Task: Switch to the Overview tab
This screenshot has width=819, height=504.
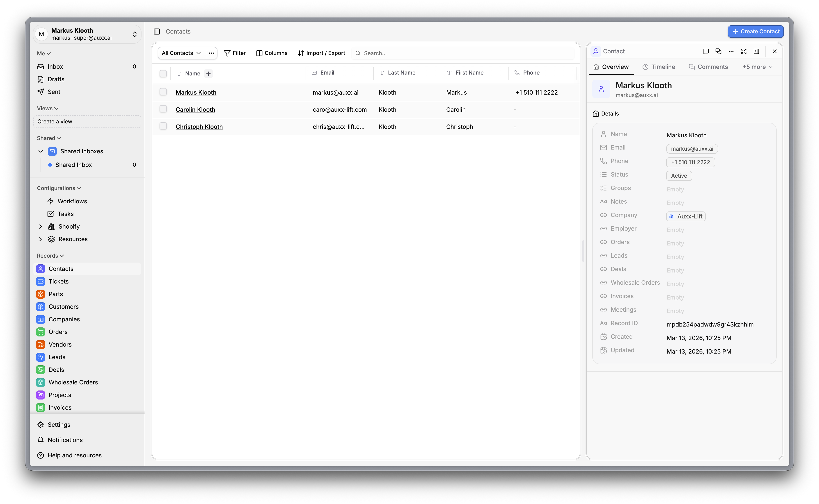Action: pos(611,67)
